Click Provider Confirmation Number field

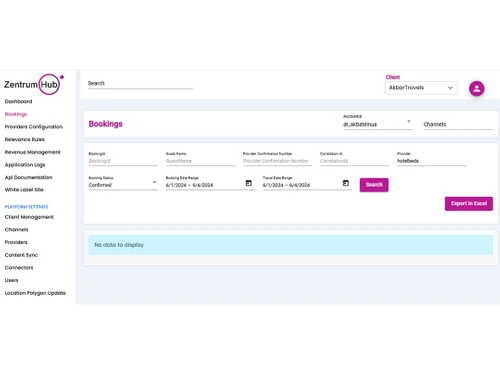(277, 161)
